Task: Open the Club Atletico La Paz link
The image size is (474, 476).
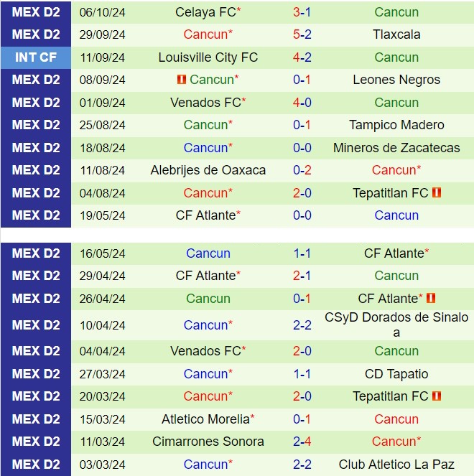Action: coord(396,465)
